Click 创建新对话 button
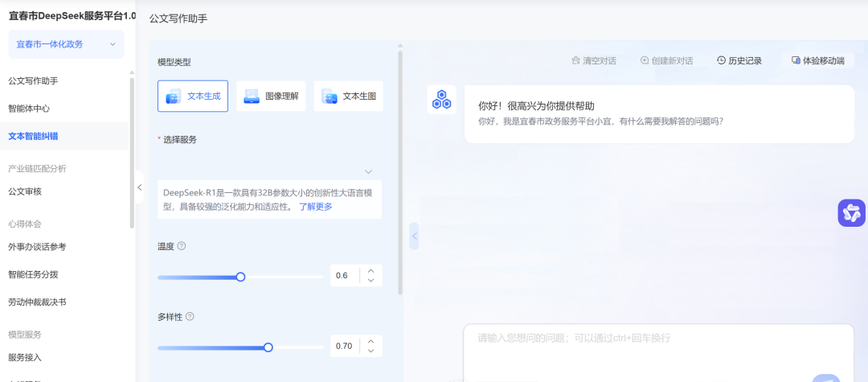This screenshot has width=868, height=382. 666,61
